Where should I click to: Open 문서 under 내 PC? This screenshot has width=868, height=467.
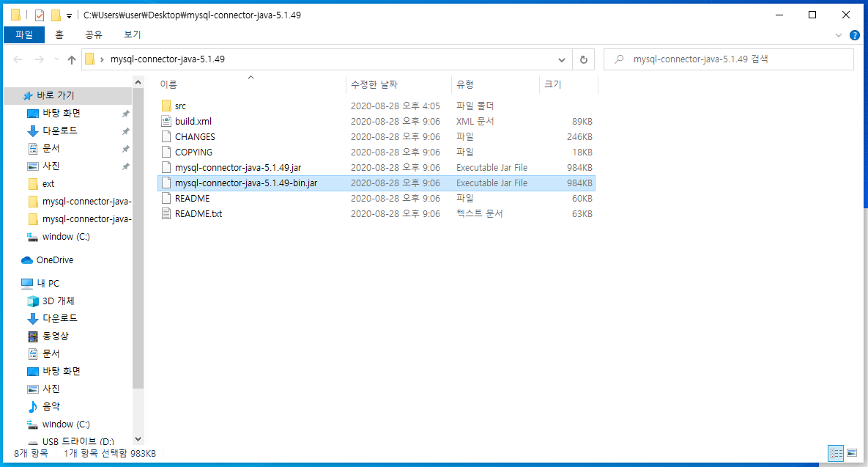point(51,353)
